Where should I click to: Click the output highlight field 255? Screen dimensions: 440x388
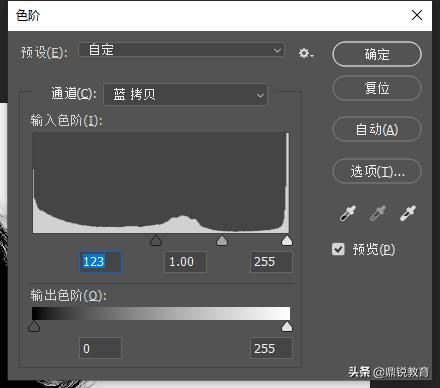[x=271, y=348]
